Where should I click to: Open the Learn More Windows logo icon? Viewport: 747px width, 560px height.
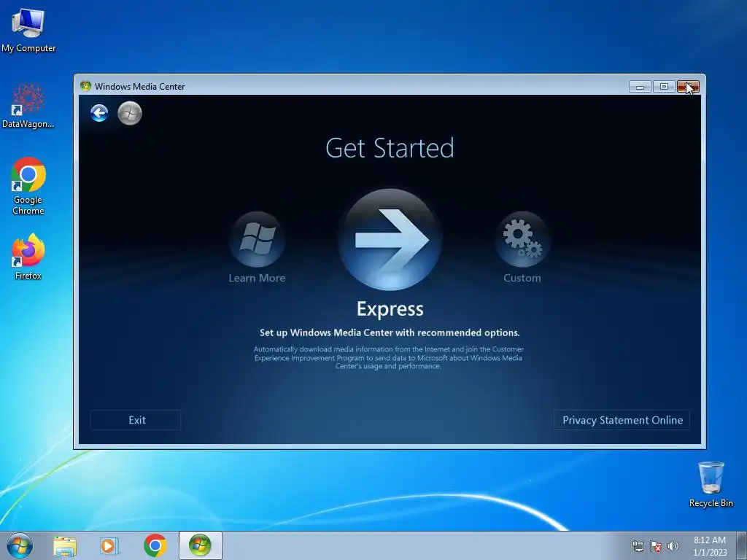(x=257, y=239)
